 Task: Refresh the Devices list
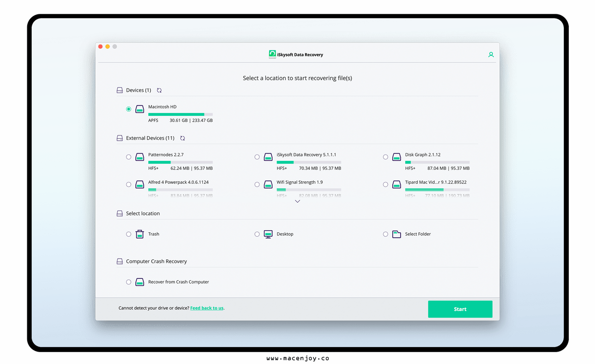[159, 90]
